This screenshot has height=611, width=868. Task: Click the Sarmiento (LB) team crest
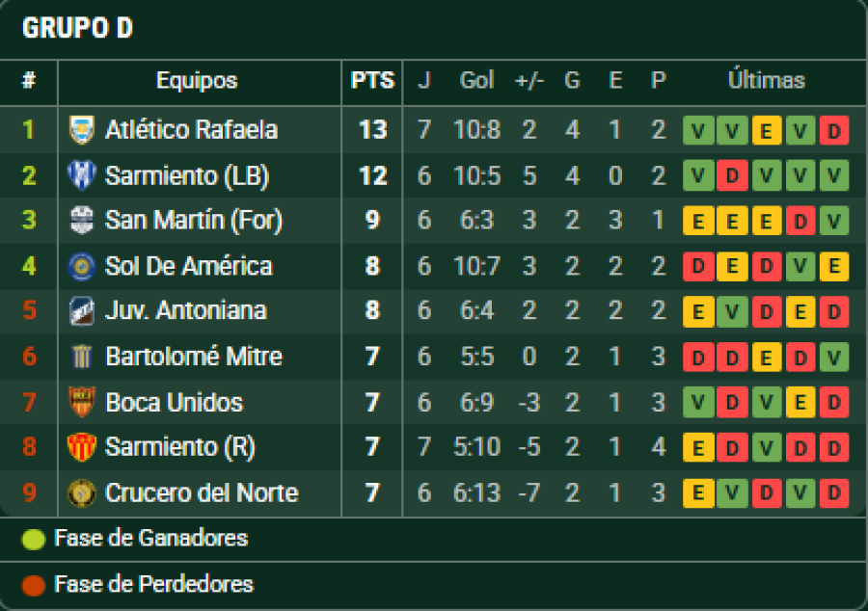click(x=82, y=175)
